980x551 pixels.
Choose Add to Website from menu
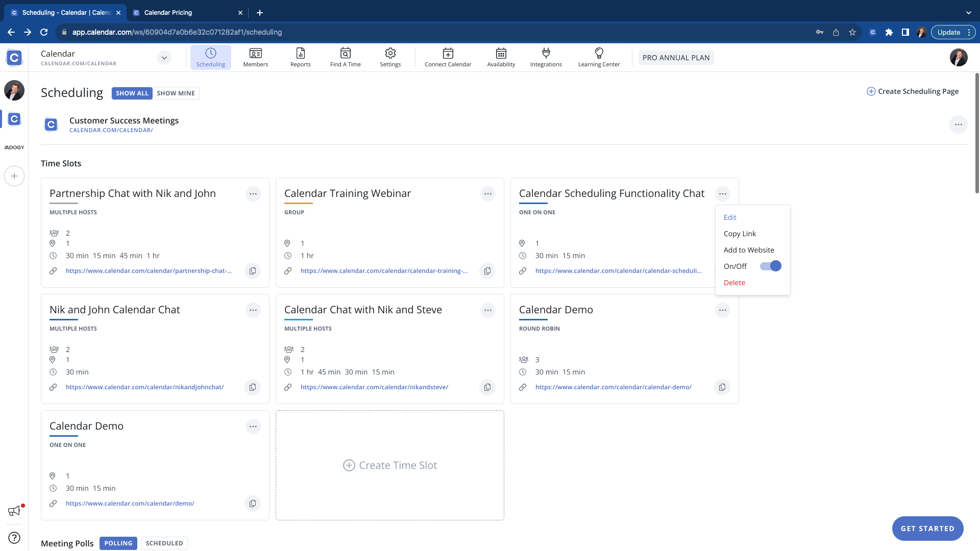click(x=749, y=250)
